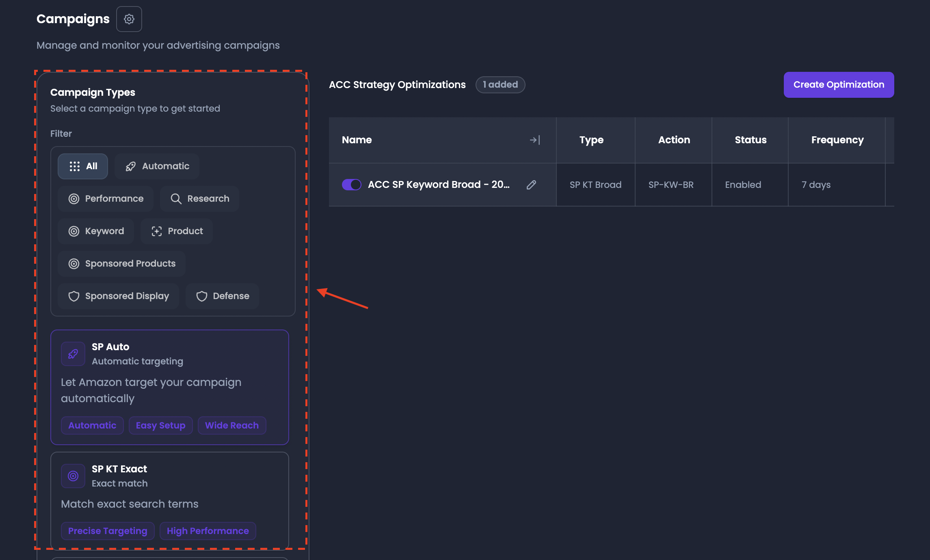Click the SP Auto rocket icon

[73, 354]
